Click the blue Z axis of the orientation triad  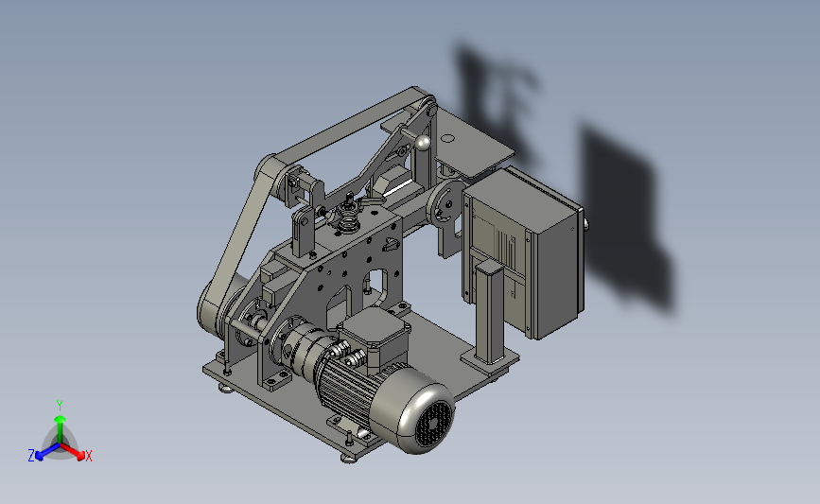pyautogui.click(x=47, y=453)
